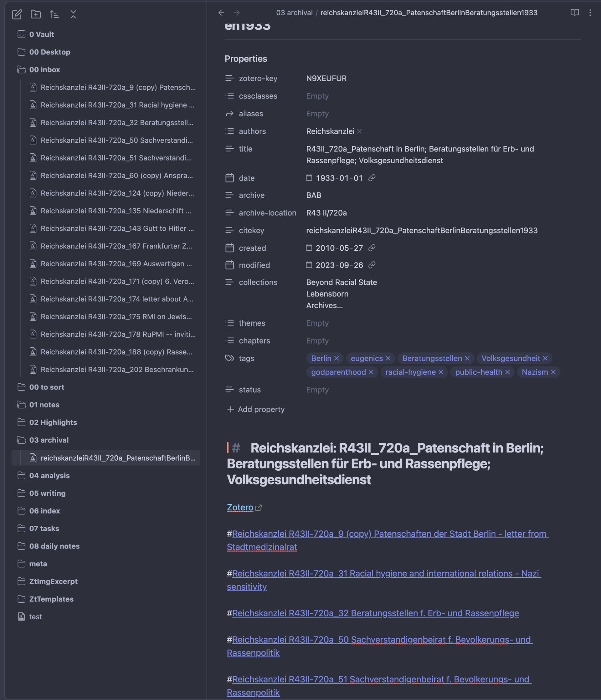Expand the 'Archives...' collection tag
The image size is (601, 700).
(x=325, y=305)
